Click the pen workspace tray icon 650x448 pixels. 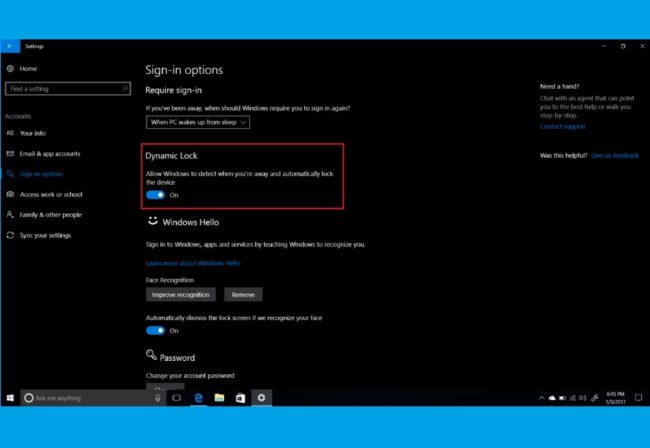click(x=594, y=398)
